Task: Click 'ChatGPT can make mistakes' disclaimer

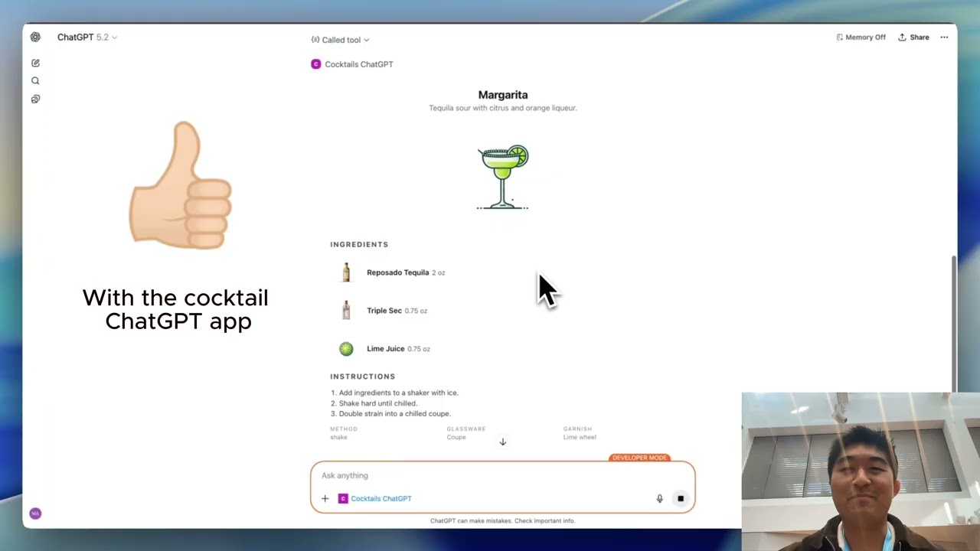Action: click(x=502, y=520)
